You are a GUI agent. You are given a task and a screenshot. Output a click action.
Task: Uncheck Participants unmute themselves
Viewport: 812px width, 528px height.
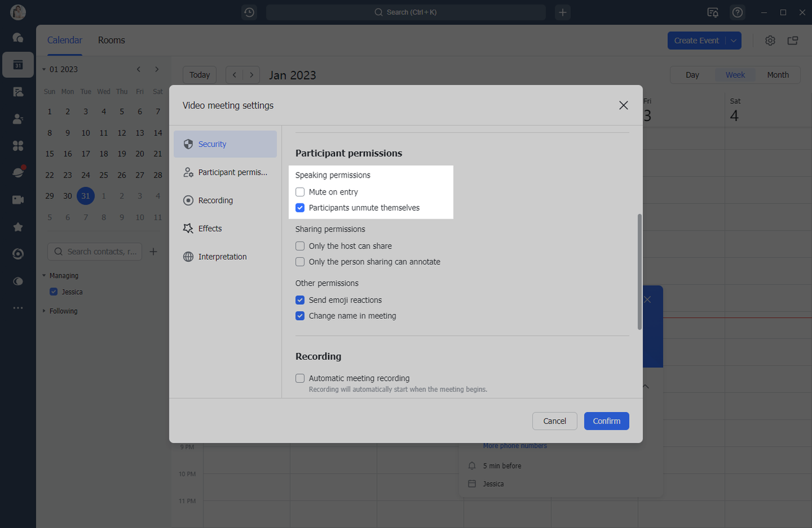300,208
